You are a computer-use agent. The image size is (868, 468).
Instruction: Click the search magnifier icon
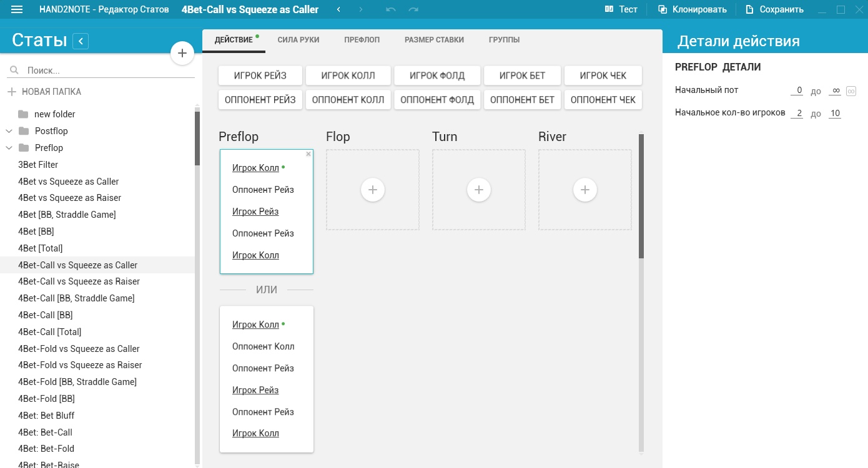[14, 71]
